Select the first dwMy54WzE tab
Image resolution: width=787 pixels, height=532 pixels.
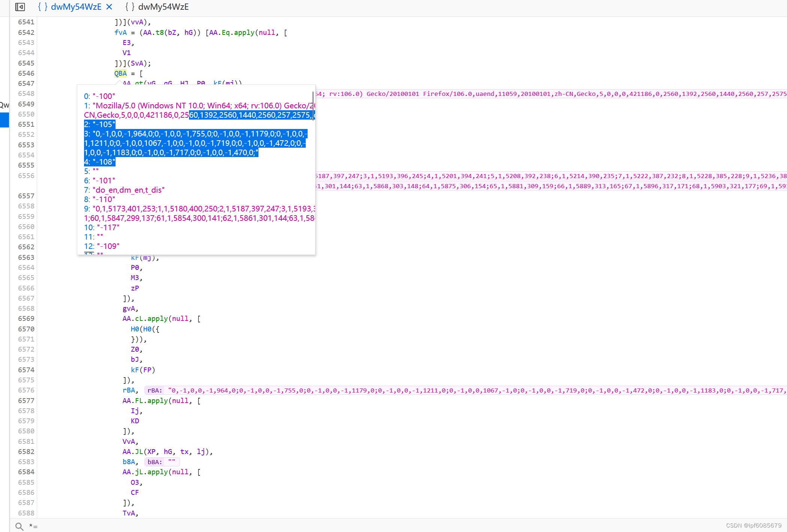pyautogui.click(x=70, y=7)
